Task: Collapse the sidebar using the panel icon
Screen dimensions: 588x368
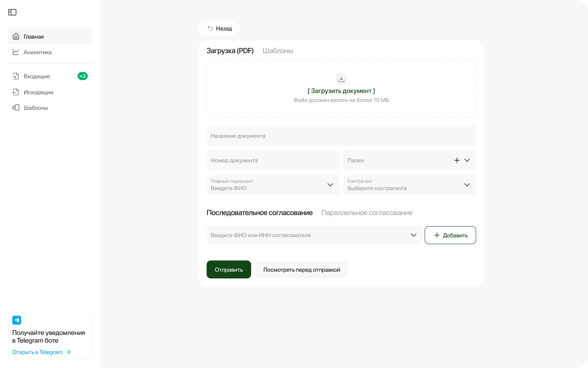Action: 12,12
